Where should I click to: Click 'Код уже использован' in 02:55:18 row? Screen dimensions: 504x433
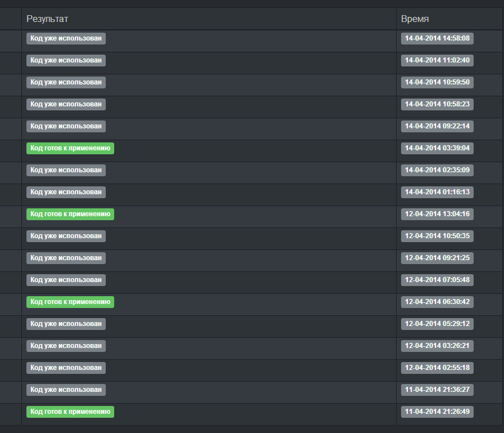tap(66, 368)
